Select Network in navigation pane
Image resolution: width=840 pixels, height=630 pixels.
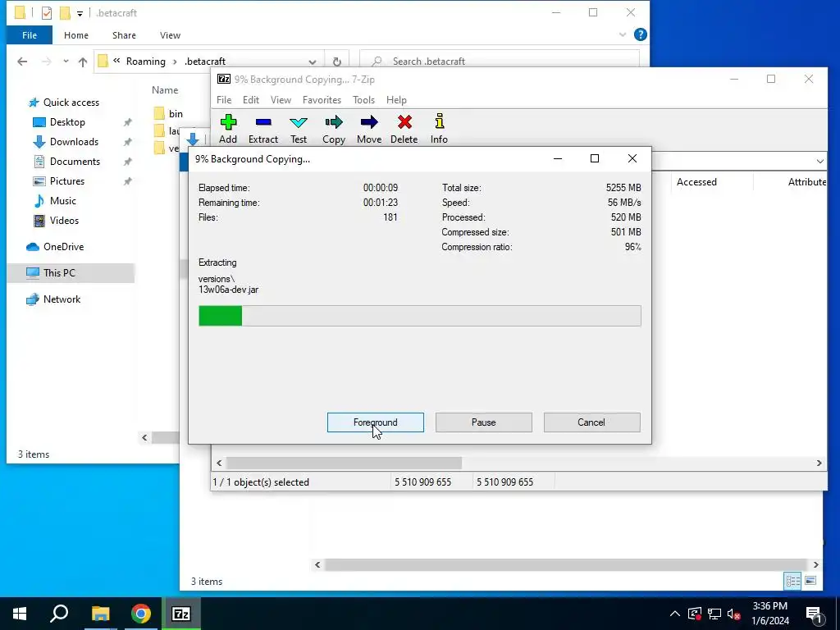click(62, 299)
